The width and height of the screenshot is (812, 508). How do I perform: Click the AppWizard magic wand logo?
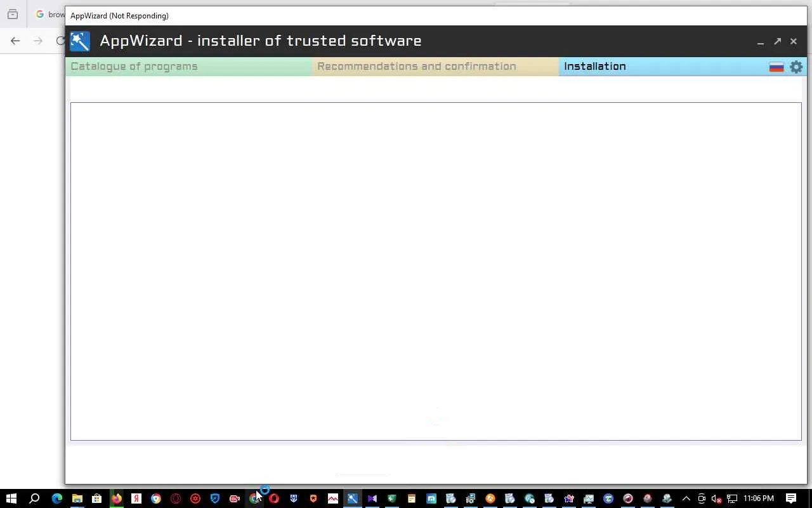(x=80, y=41)
